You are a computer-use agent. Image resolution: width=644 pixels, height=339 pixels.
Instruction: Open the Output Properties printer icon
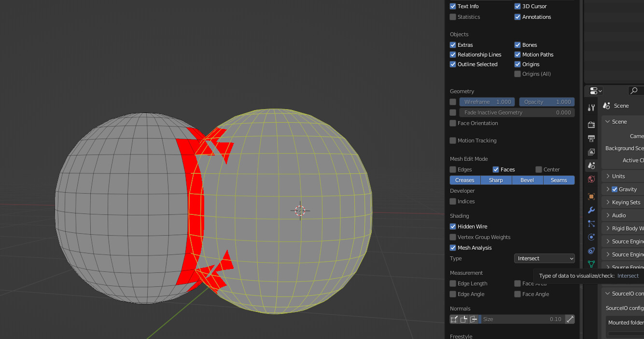pyautogui.click(x=591, y=138)
